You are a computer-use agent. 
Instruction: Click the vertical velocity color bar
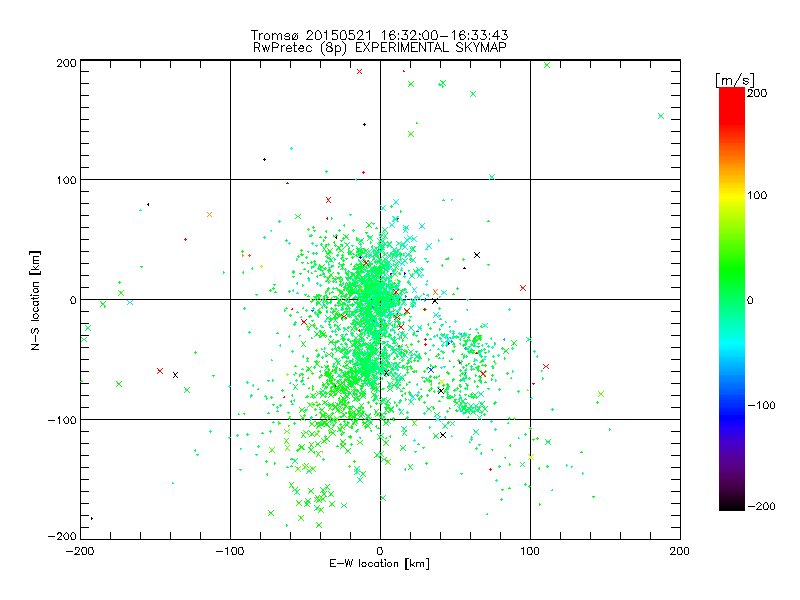tap(732, 298)
